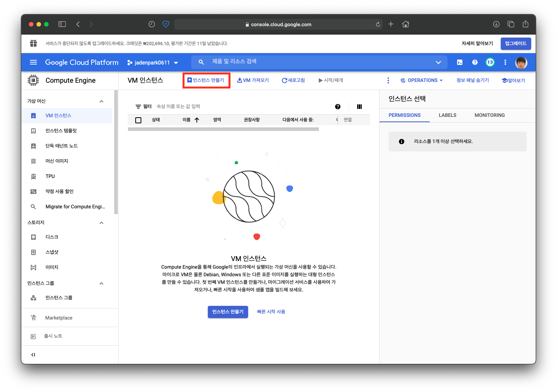Expand the search bar dropdown chevron
Image resolution: width=557 pixels, height=392 pixels.
(x=438, y=62)
